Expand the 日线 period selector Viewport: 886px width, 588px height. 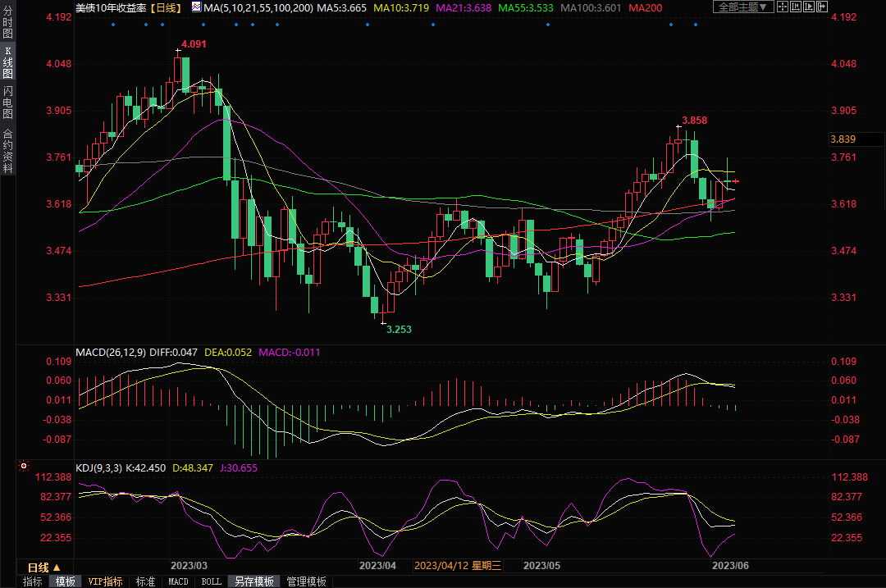[44, 567]
